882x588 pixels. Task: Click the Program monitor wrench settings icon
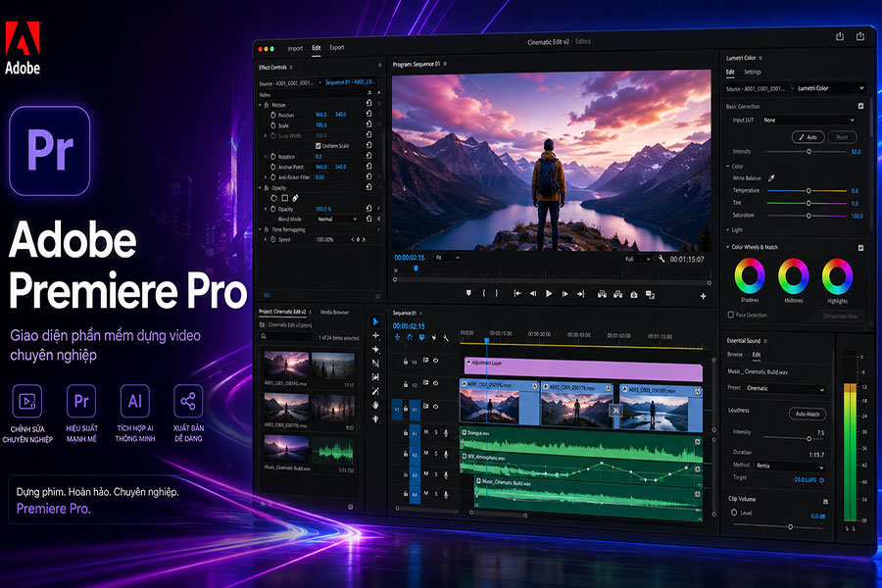point(661,259)
